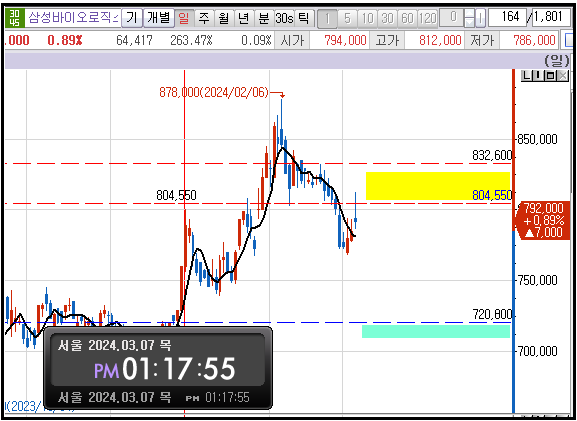577x421 pixels.
Task: Click the chart pane maximize icon
Action: 551,76
